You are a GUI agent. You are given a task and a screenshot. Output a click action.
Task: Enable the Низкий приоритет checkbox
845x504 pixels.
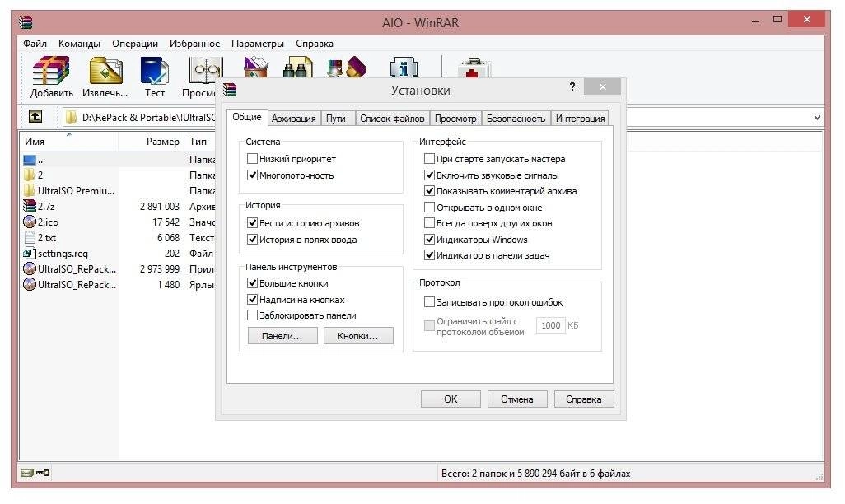pyautogui.click(x=252, y=158)
